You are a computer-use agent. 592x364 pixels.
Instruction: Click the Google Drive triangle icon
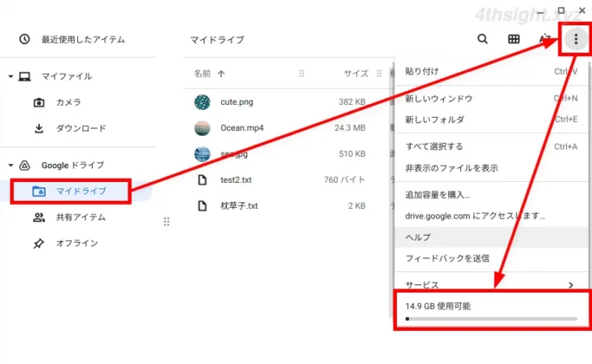pyautogui.click(x=24, y=165)
